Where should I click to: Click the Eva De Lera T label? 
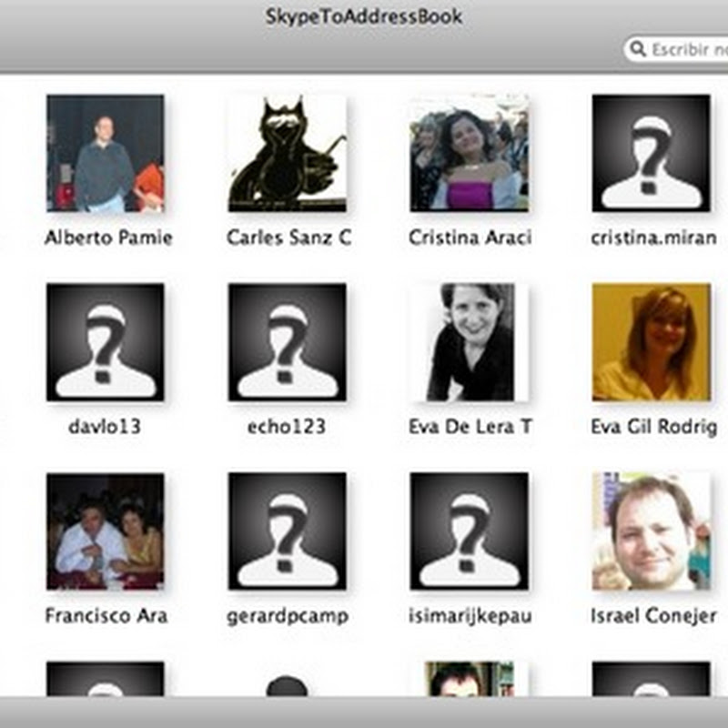[x=470, y=426]
